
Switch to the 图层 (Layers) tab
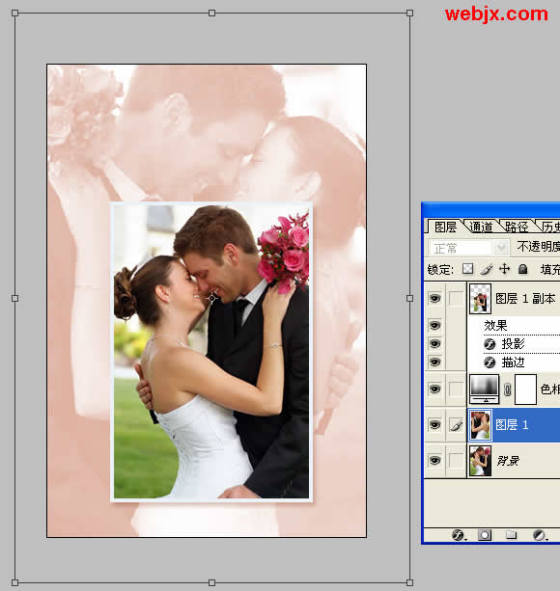[445, 227]
